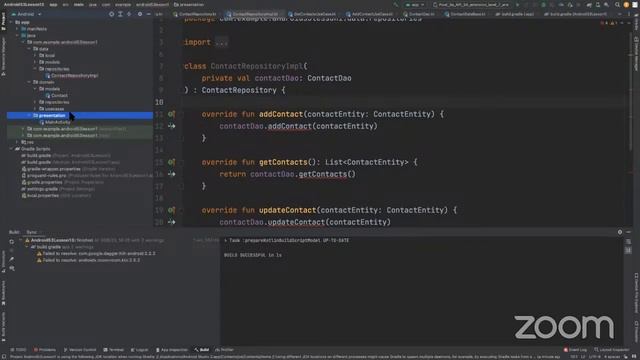Toggle the Project side tool window tab
This screenshot has height=360, width=640.
[x=3, y=21]
